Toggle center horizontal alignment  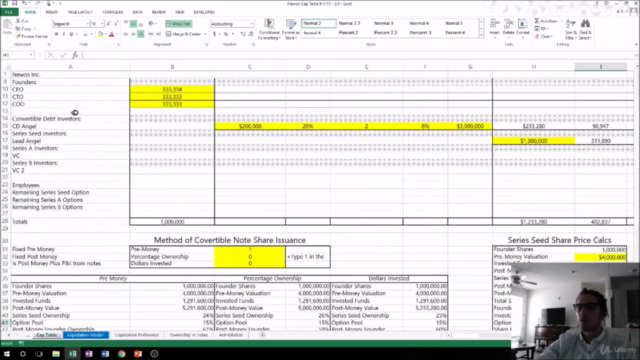click(133, 34)
